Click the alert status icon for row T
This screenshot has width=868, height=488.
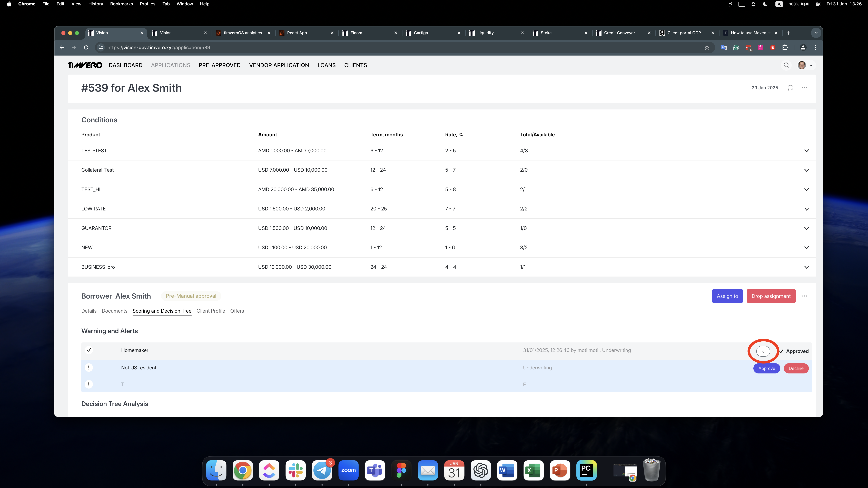pos(89,384)
